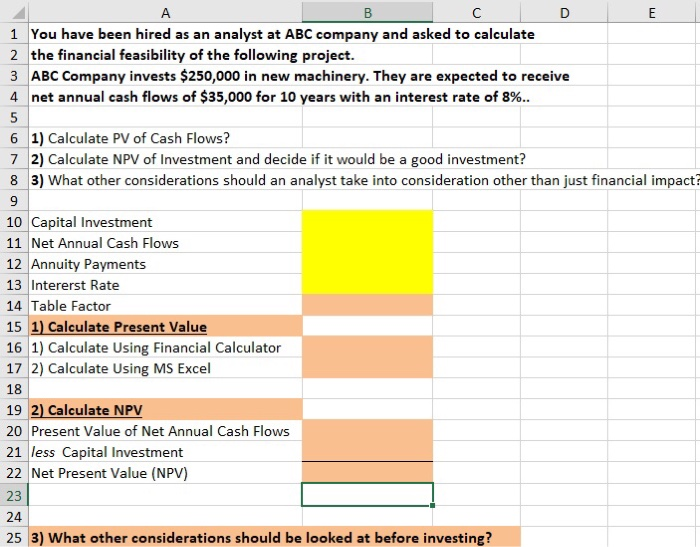Select column D header
Image resolution: width=700 pixels, height=547 pixels.
pyautogui.click(x=564, y=13)
